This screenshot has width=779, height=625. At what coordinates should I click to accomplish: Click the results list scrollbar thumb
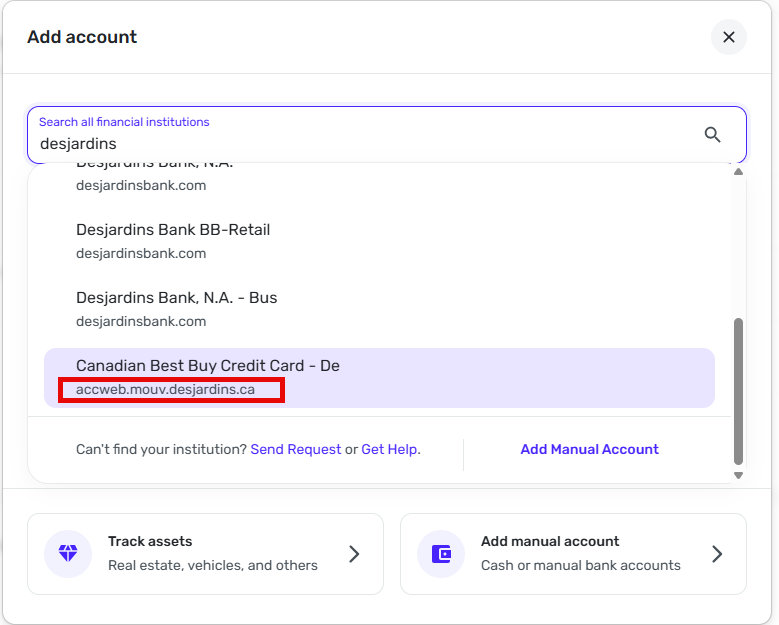click(738, 391)
